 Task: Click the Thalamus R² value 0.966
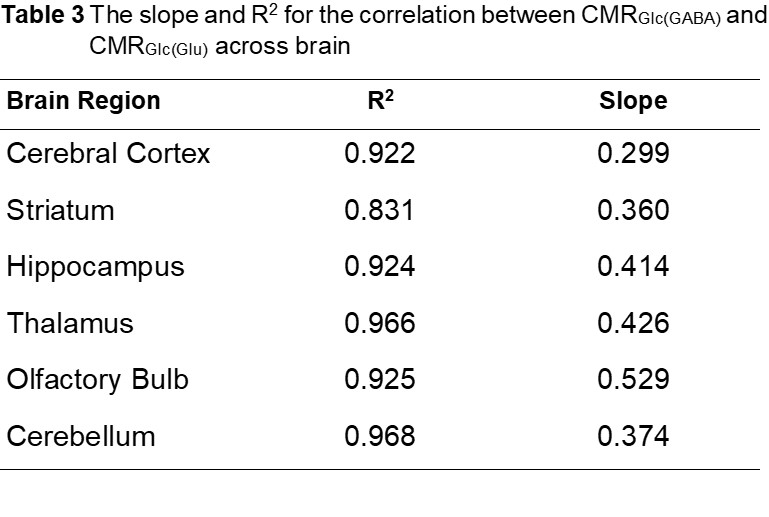tap(380, 323)
